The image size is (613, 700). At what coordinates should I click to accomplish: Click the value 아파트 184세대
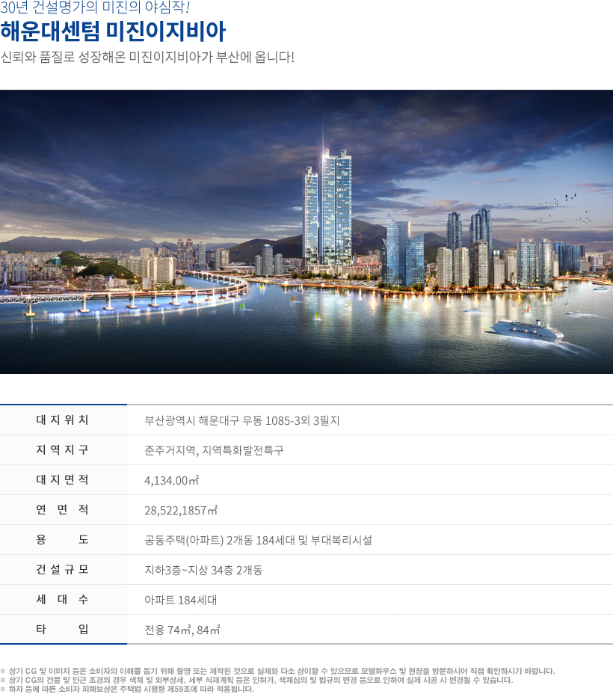181,600
